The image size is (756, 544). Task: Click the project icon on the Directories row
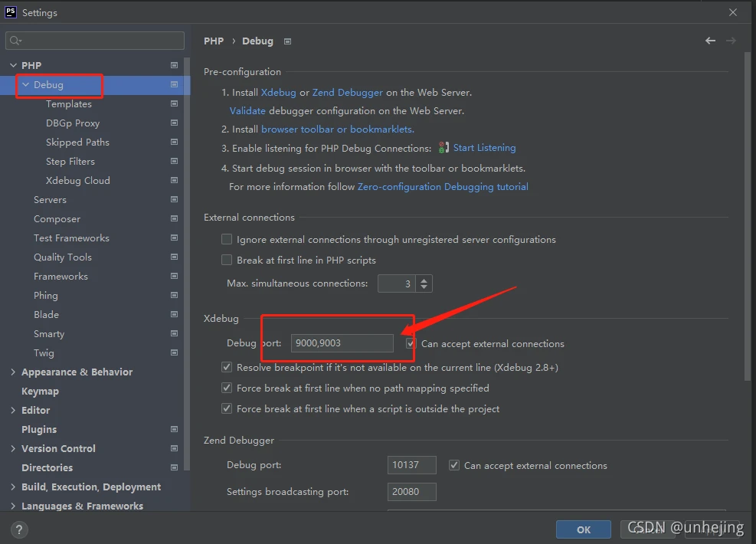click(174, 467)
